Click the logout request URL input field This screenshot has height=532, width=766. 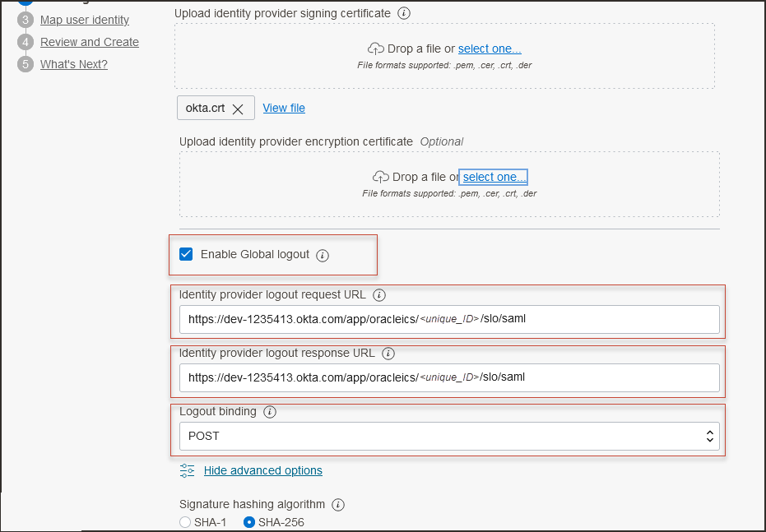coord(448,319)
